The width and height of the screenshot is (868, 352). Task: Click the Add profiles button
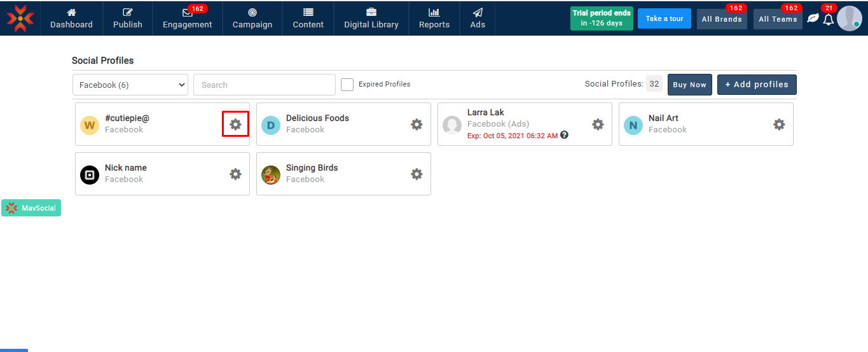[757, 85]
